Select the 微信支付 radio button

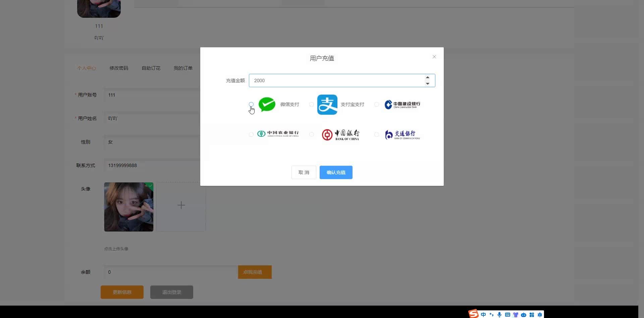(251, 104)
